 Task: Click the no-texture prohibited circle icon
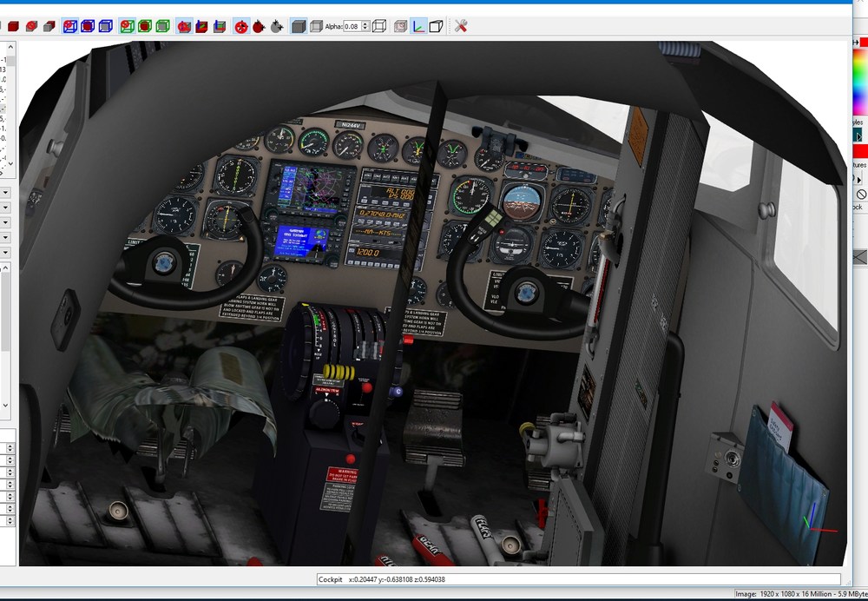[x=861, y=194]
